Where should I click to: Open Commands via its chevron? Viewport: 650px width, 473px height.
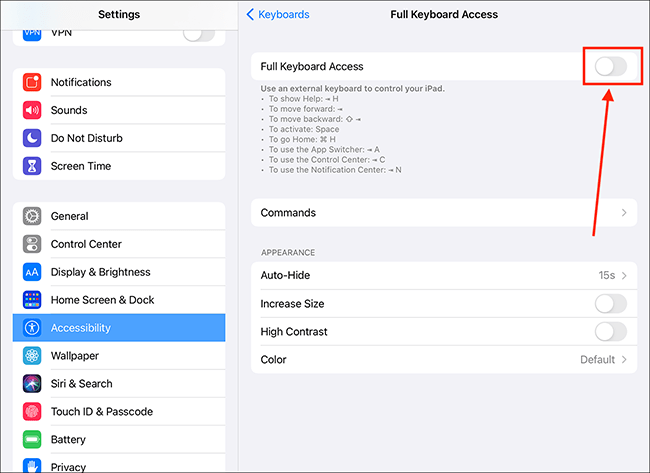[624, 213]
